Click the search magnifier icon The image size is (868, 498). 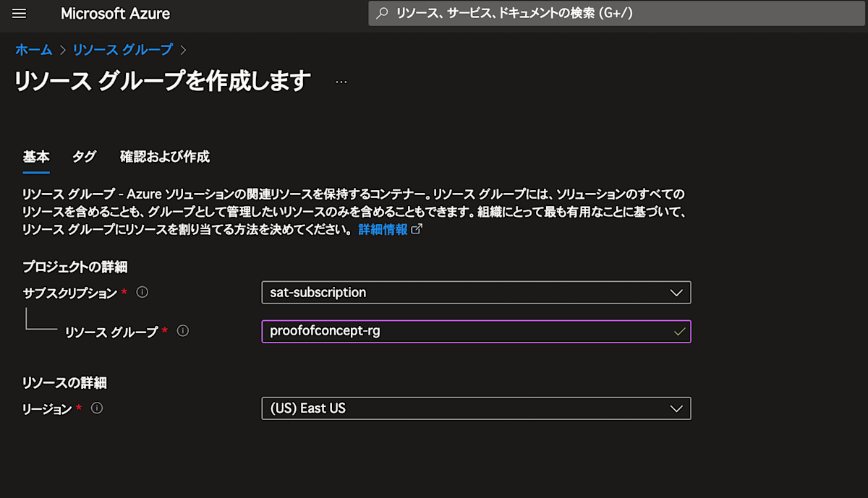[383, 14]
